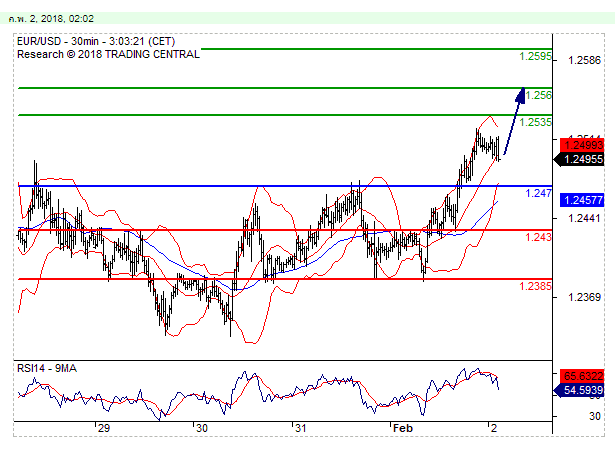Select the Feb date on time axis
Image resolution: width=615 pixels, height=450 pixels.
point(402,428)
